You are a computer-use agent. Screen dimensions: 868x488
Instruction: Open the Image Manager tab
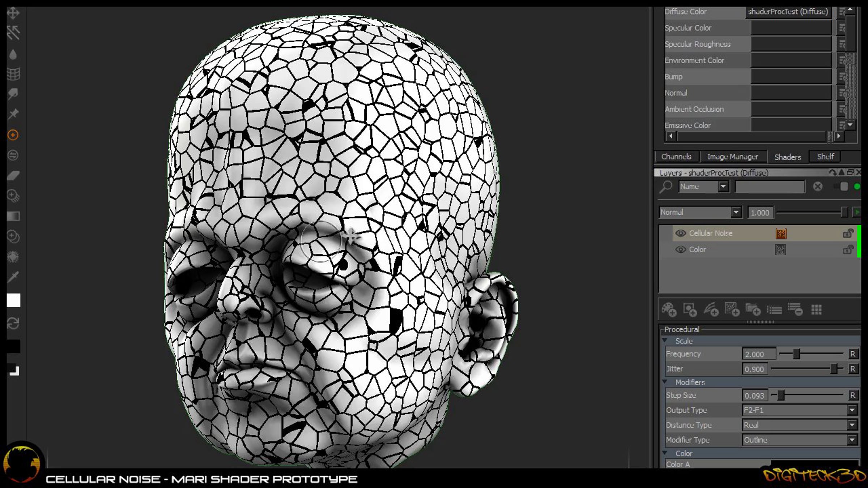tap(732, 157)
